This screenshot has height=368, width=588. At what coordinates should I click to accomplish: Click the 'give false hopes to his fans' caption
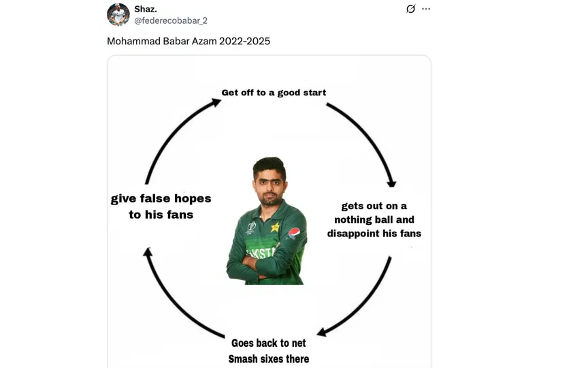161,206
